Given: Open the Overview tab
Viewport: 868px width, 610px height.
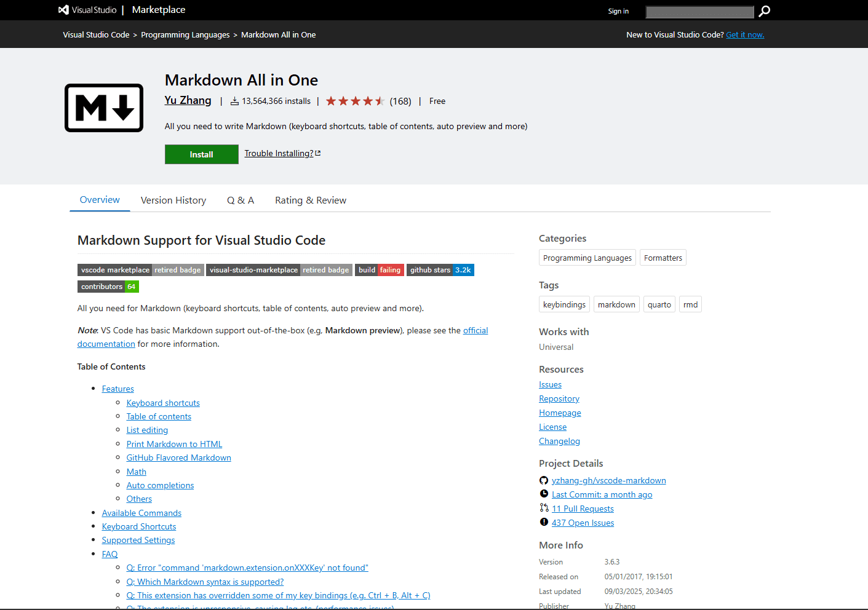Looking at the screenshot, I should (100, 200).
